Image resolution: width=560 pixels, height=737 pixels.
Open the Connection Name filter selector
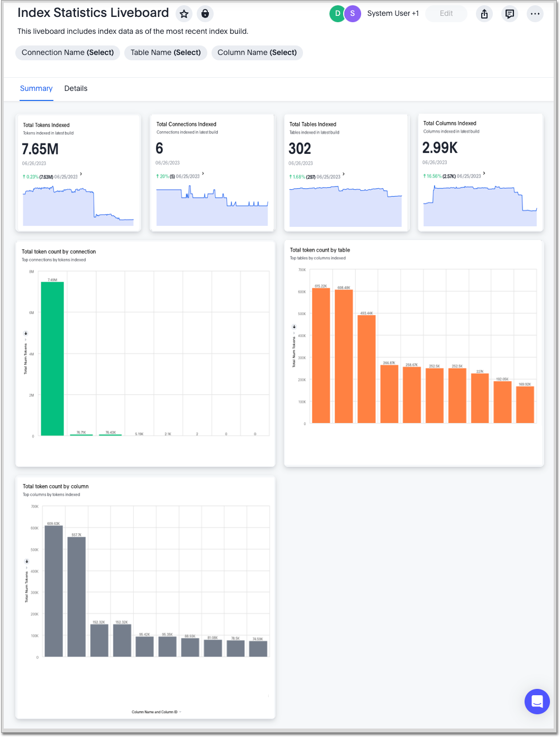(x=67, y=52)
